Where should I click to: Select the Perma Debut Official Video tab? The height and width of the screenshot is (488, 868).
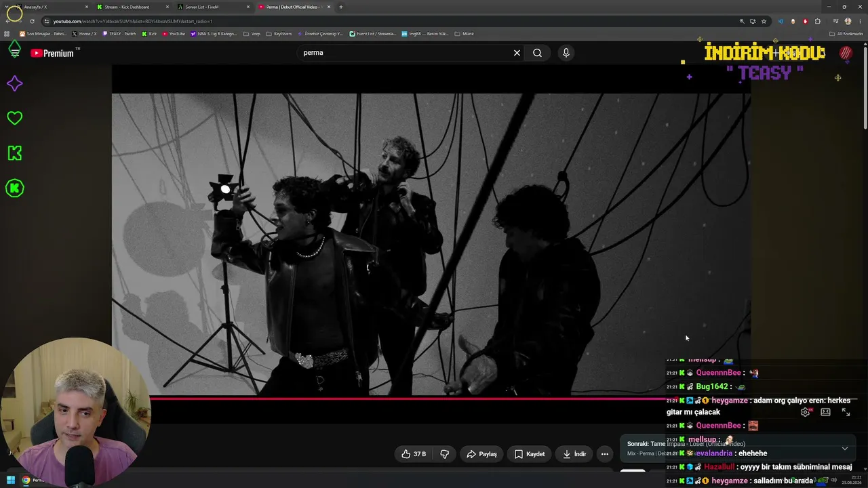tap(294, 7)
